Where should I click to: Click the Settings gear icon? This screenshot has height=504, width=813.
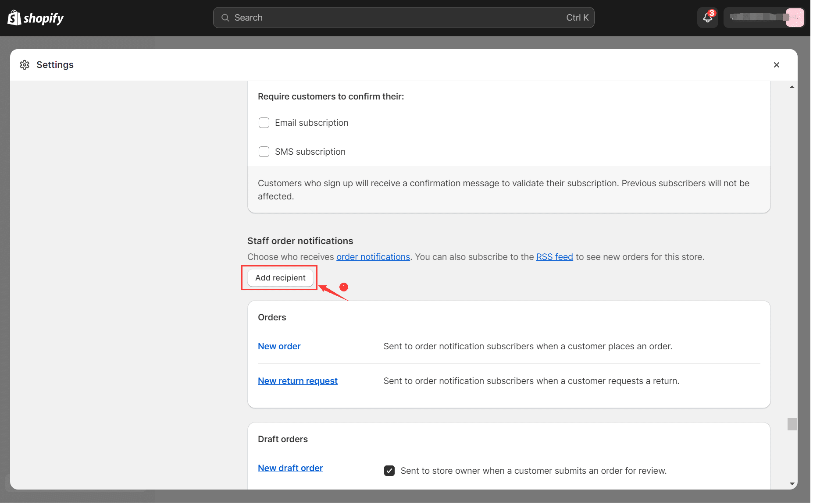pyautogui.click(x=25, y=65)
